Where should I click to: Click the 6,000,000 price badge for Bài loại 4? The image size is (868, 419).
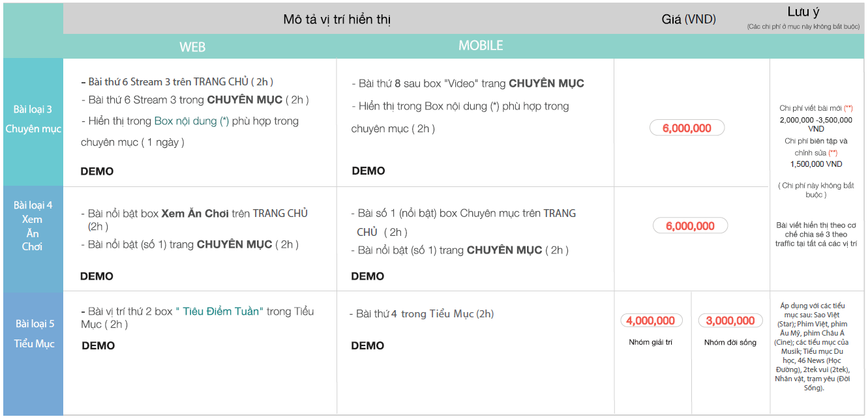690,226
